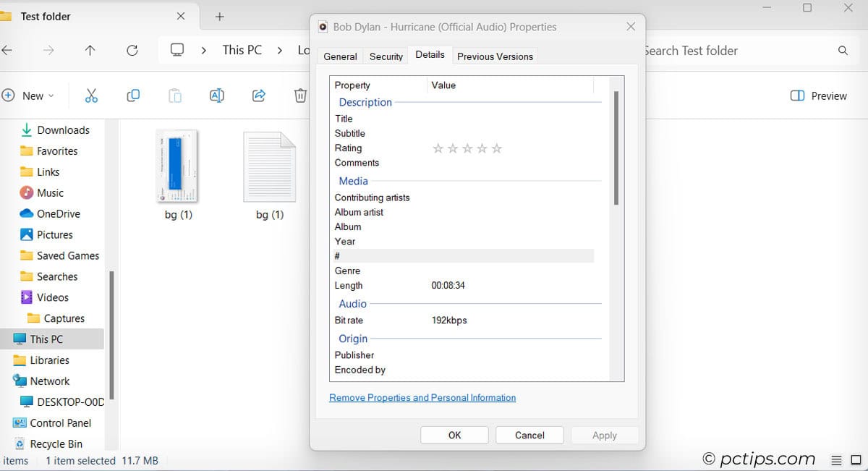Give the song a three-star rating
Image resolution: width=868 pixels, height=471 pixels.
[x=467, y=148]
